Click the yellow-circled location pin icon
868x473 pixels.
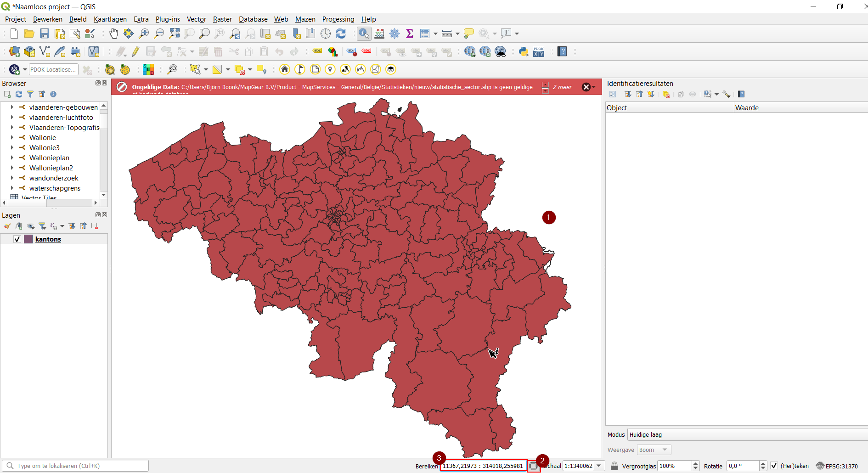click(x=330, y=69)
